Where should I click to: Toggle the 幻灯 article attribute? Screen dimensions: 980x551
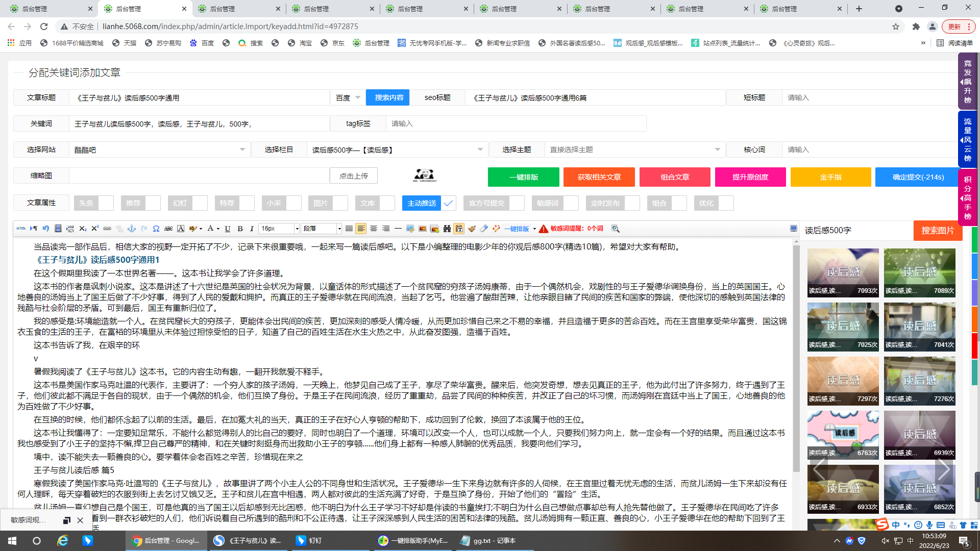tap(187, 203)
